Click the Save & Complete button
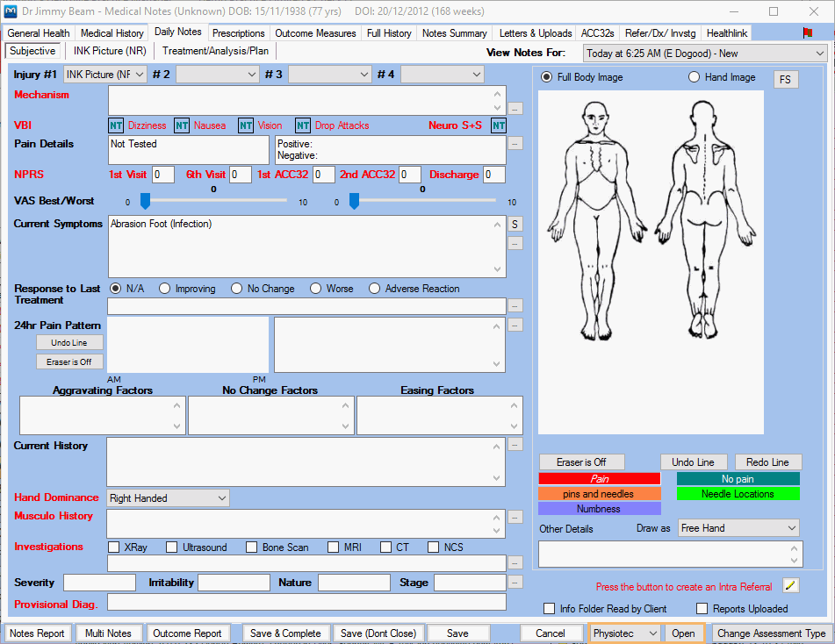 point(285,633)
